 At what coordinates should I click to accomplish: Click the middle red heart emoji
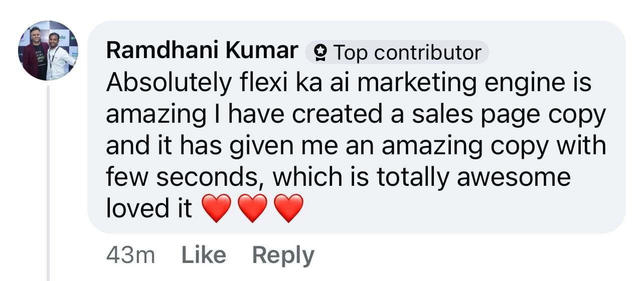252,208
